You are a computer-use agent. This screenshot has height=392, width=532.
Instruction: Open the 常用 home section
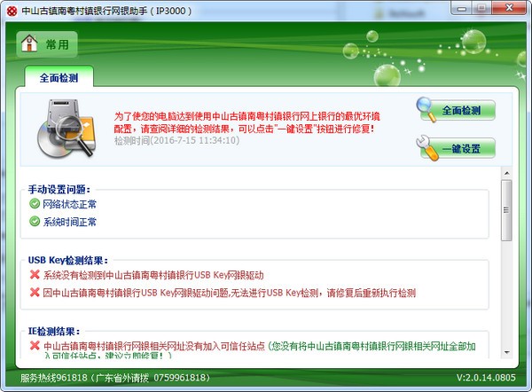pyautogui.click(x=47, y=44)
